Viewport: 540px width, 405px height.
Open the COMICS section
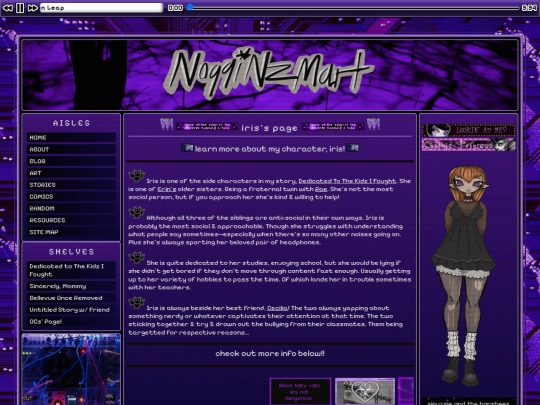coord(71,197)
